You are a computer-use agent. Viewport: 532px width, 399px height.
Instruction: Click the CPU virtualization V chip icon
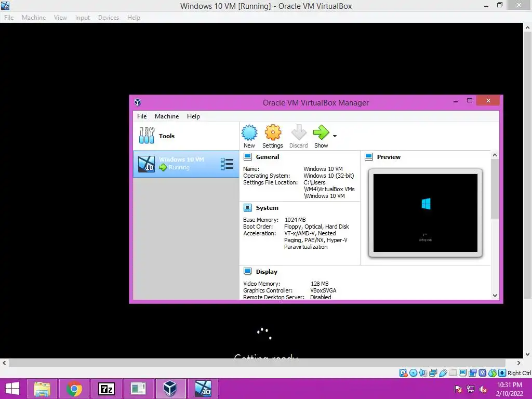click(x=482, y=373)
